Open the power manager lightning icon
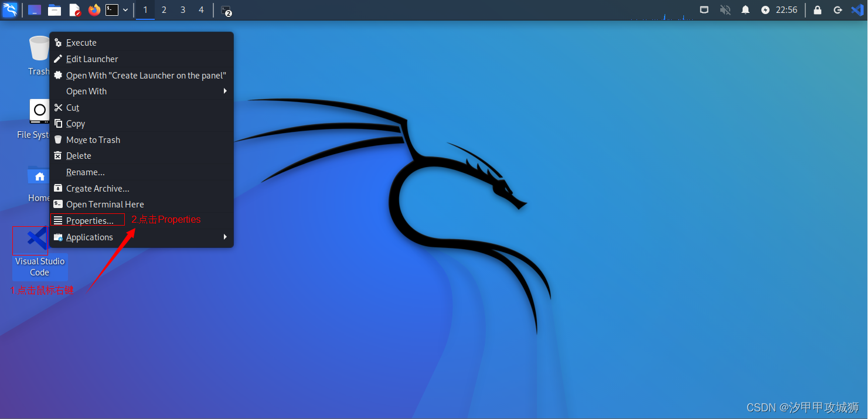Screen dimensions: 868x419 click(x=765, y=10)
